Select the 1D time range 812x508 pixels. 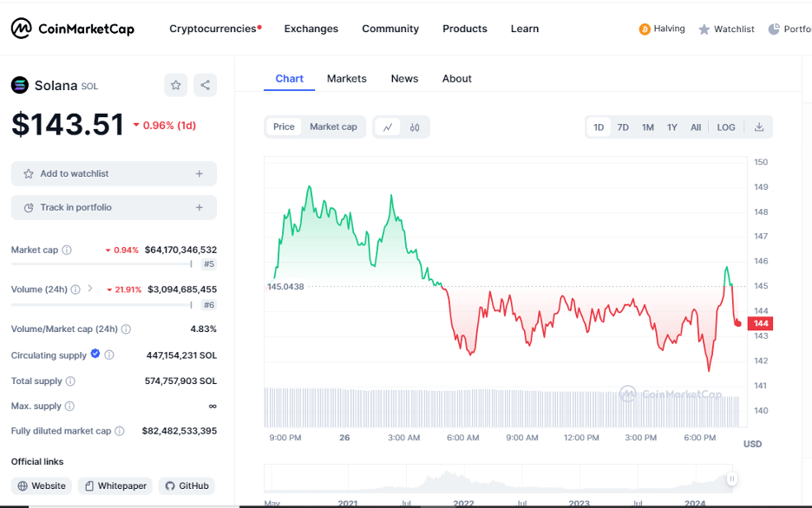point(599,127)
